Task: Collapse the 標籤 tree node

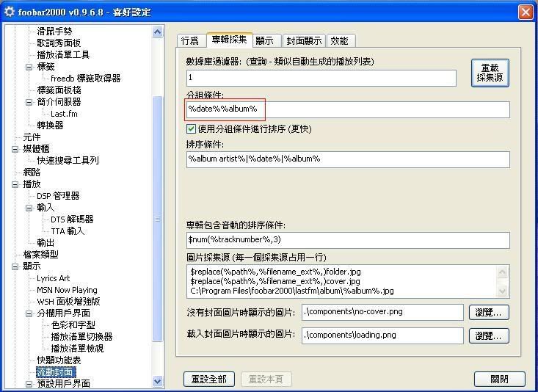Action: (29, 67)
